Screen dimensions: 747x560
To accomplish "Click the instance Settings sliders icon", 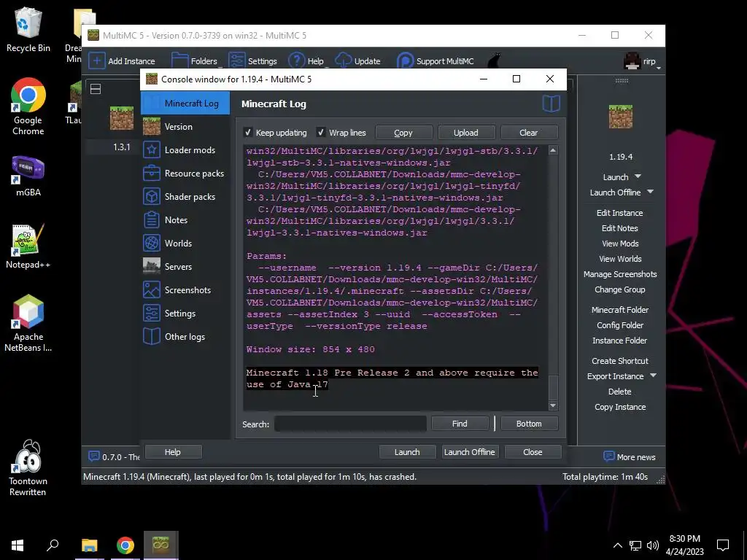I will tap(152, 314).
